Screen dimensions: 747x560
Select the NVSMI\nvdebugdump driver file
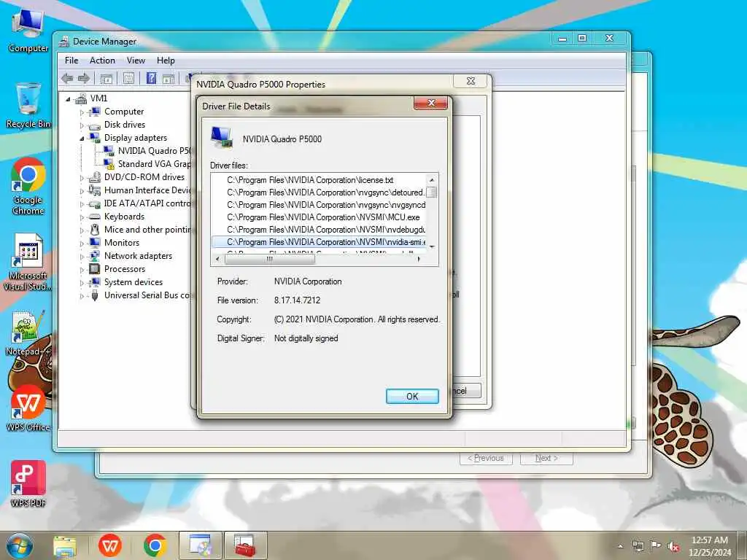pyautogui.click(x=318, y=230)
